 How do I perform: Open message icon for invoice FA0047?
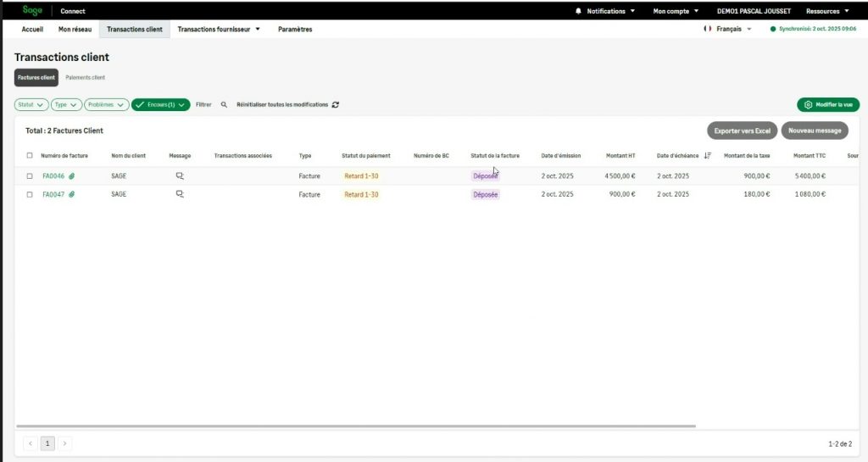(180, 194)
